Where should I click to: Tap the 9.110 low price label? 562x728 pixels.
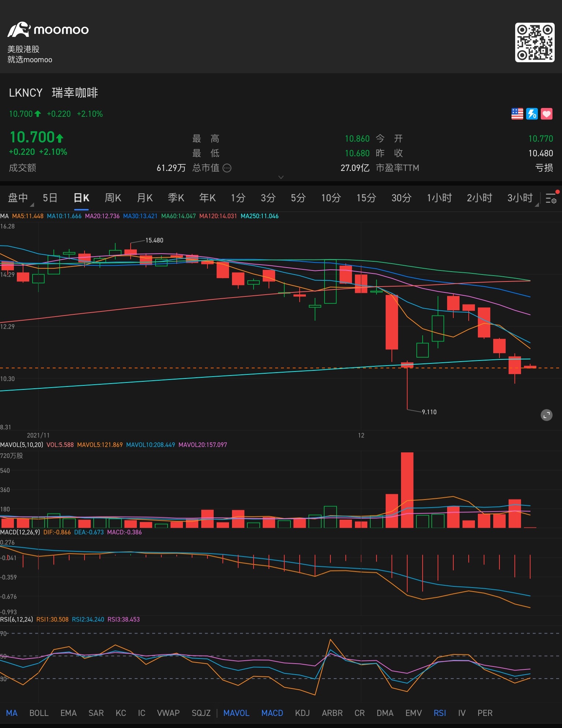(429, 412)
